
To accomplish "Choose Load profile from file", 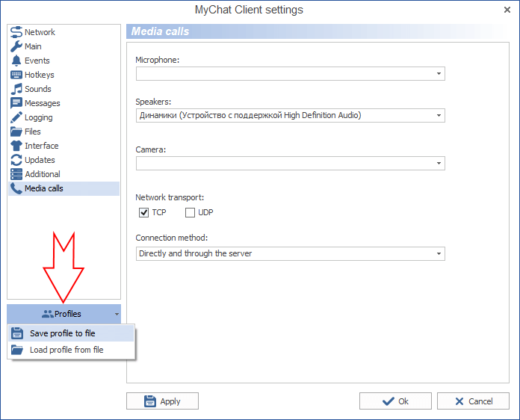I will tap(66, 350).
